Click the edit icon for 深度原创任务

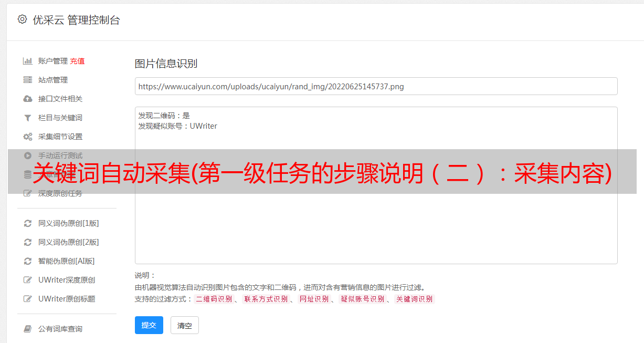(x=28, y=193)
